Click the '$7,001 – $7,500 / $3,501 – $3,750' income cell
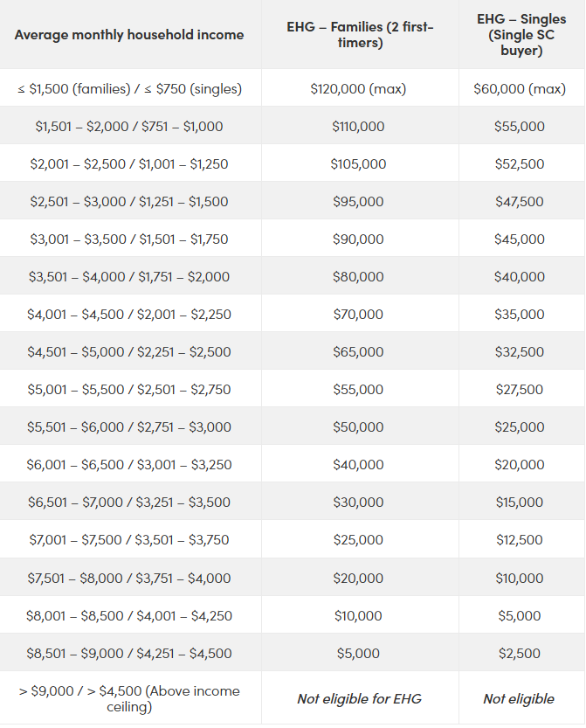 click(x=129, y=540)
